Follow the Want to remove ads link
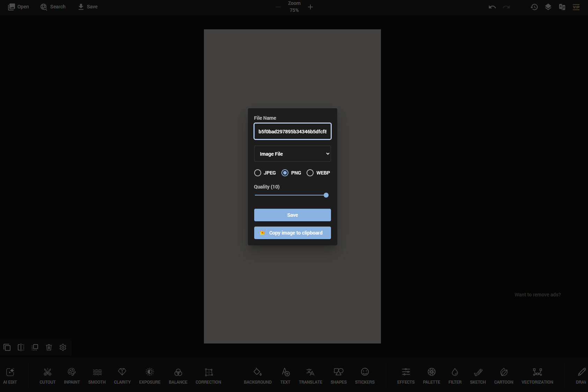This screenshot has height=392, width=588. click(538, 295)
